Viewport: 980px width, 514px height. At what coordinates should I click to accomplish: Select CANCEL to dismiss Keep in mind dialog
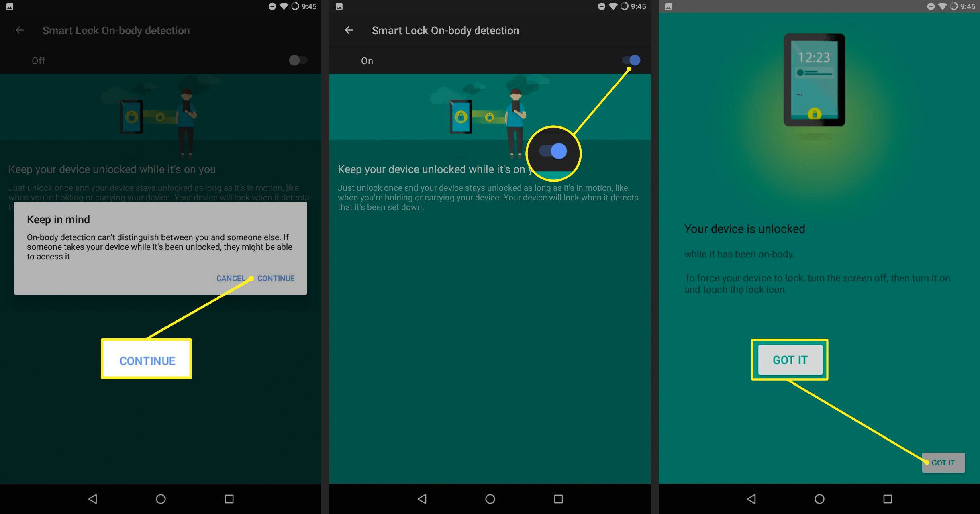click(230, 278)
